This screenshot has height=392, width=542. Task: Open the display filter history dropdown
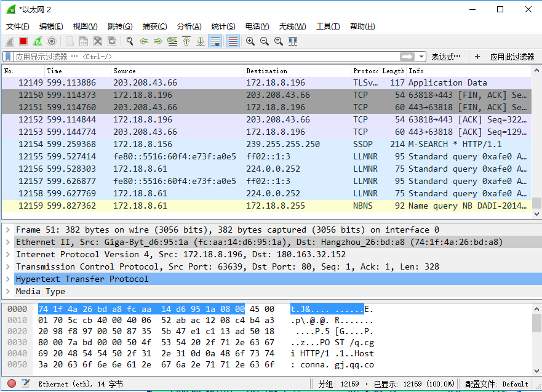421,57
